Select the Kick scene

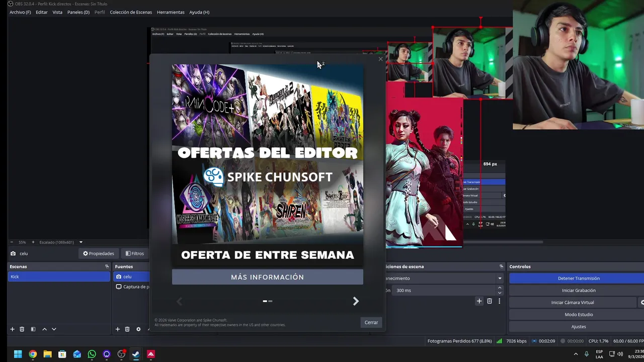click(x=59, y=277)
